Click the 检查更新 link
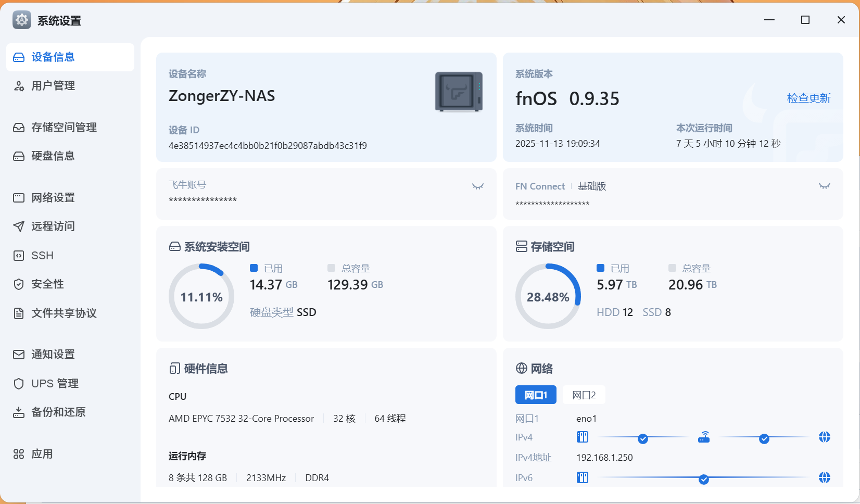Image resolution: width=860 pixels, height=504 pixels. (808, 98)
